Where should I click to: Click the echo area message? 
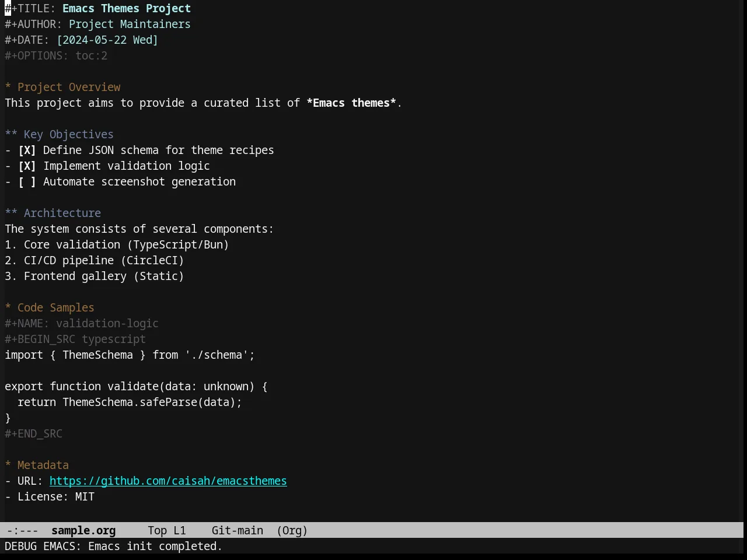click(113, 547)
